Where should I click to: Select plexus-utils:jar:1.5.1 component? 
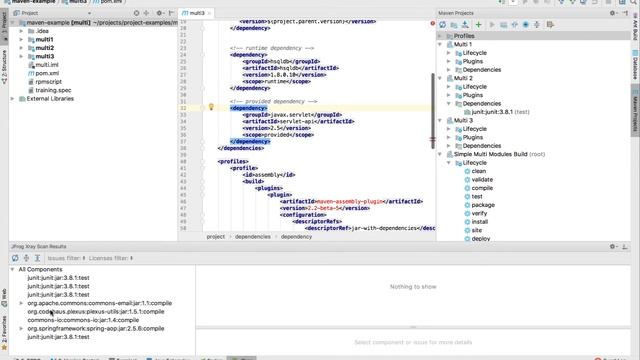tap(96, 311)
